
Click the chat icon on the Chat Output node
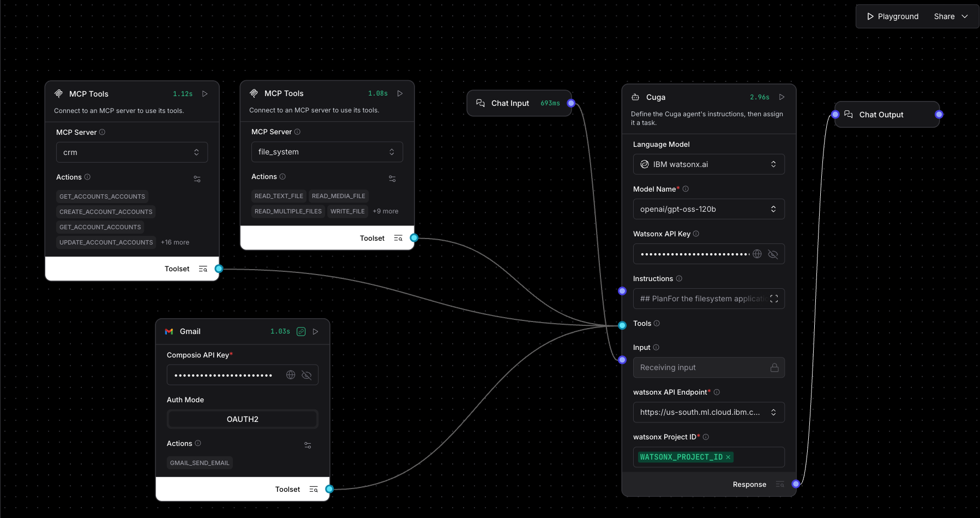849,114
